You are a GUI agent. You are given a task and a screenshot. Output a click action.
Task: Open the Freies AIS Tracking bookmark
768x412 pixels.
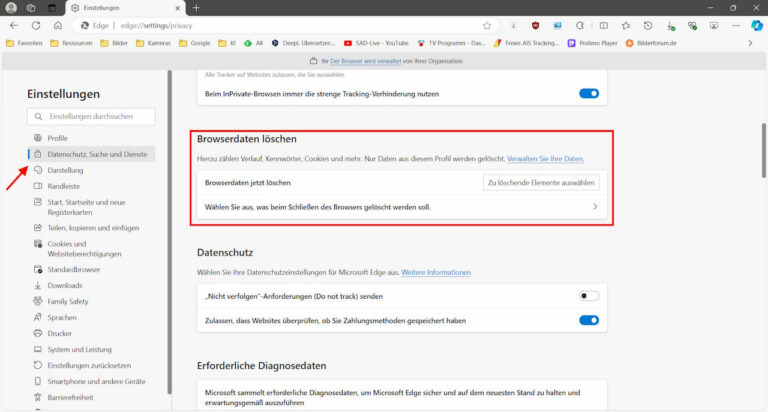click(x=526, y=43)
